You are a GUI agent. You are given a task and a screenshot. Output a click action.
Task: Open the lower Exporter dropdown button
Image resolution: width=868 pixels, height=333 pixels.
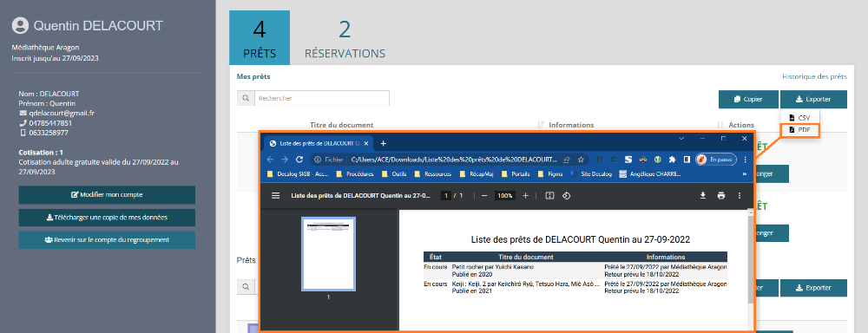(x=813, y=288)
